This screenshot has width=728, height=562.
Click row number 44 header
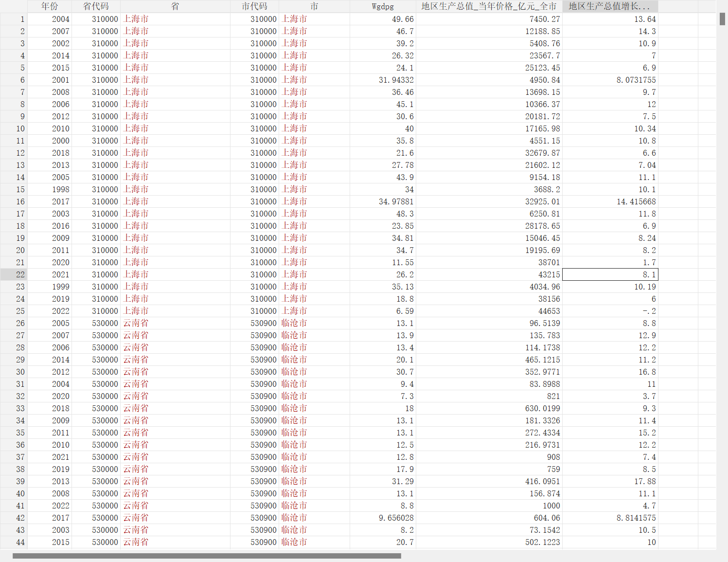(x=14, y=542)
